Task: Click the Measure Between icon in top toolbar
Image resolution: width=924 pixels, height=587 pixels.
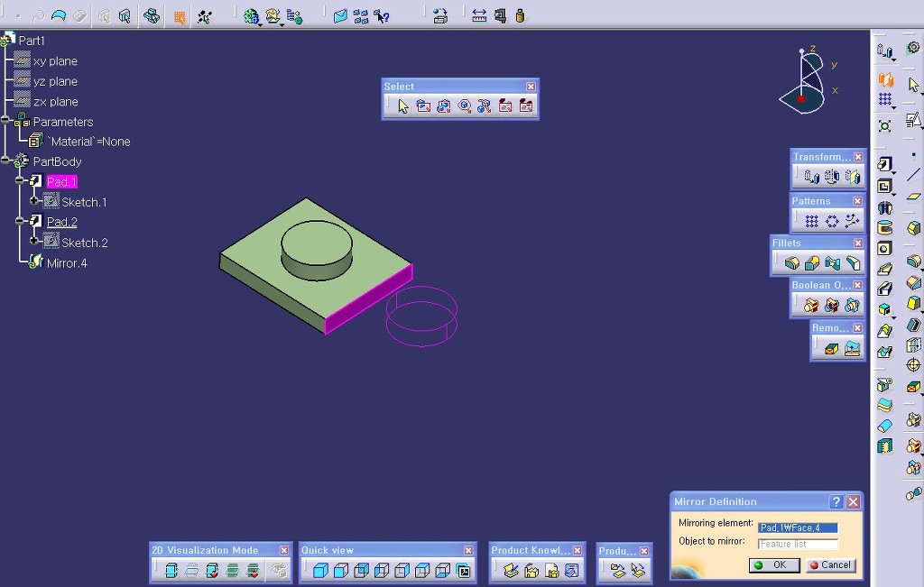Action: tap(479, 15)
